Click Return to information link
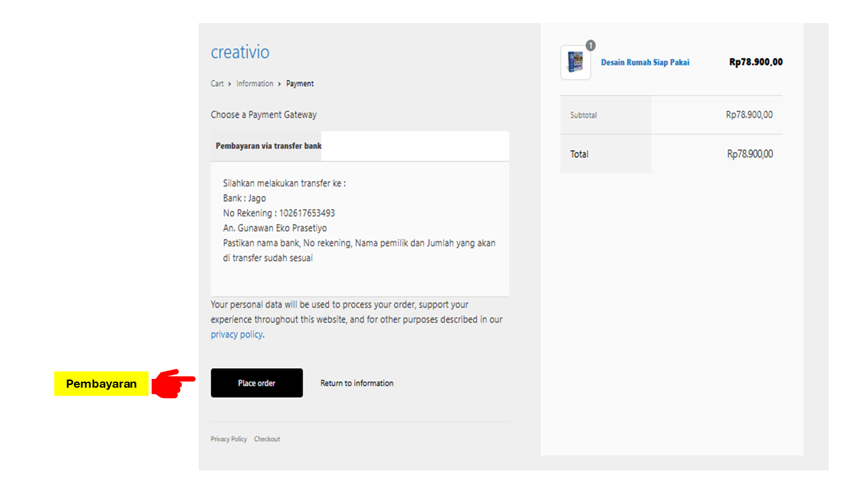This screenshot has width=868, height=488. [357, 384]
